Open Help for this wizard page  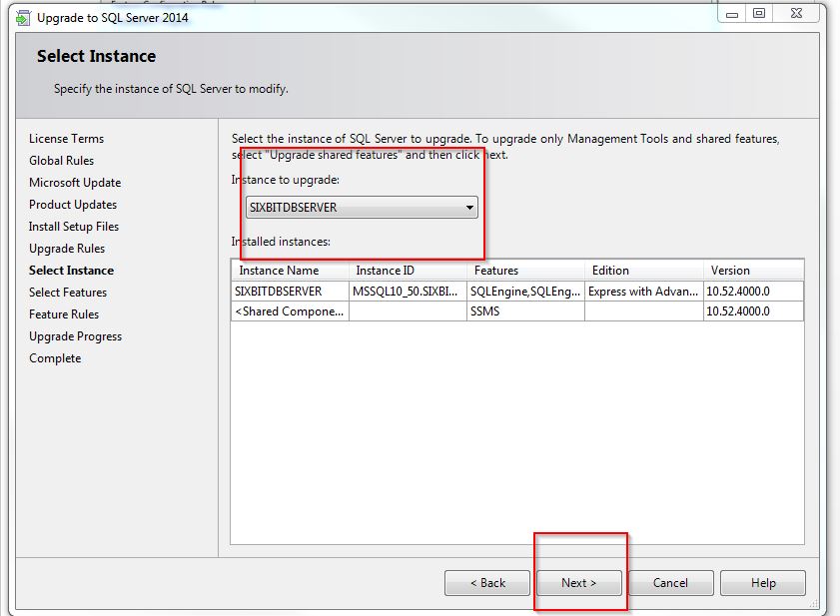point(762,583)
